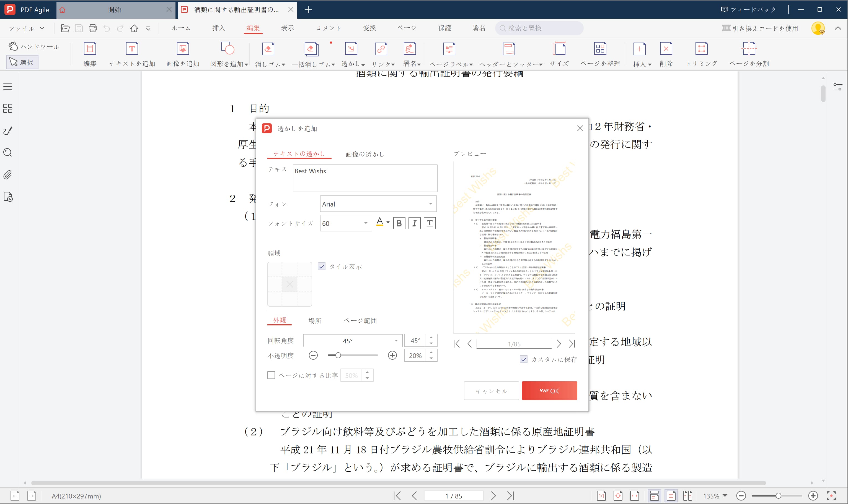Screen dimensions: 848x504
Task: Enable the ページに対する比率 checkbox
Action: (x=271, y=375)
